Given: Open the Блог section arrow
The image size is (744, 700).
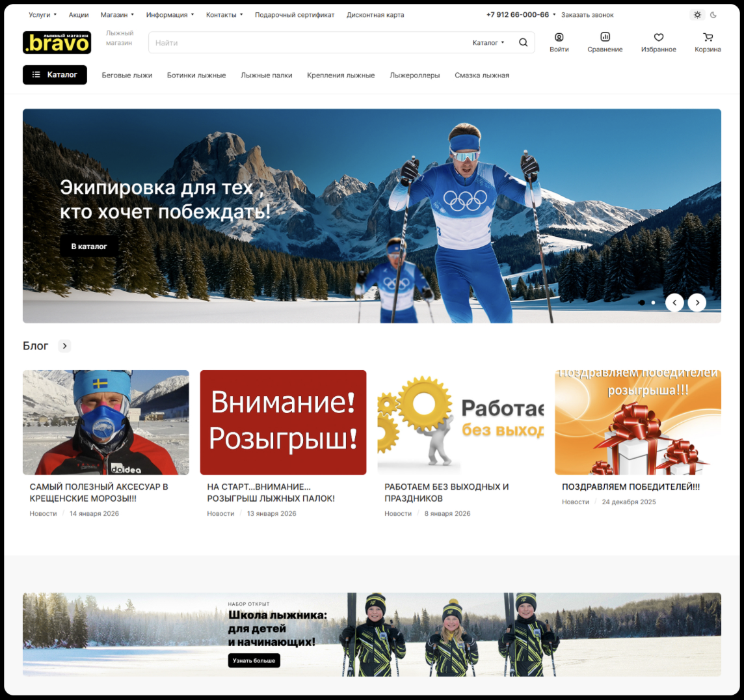Looking at the screenshot, I should [x=64, y=346].
